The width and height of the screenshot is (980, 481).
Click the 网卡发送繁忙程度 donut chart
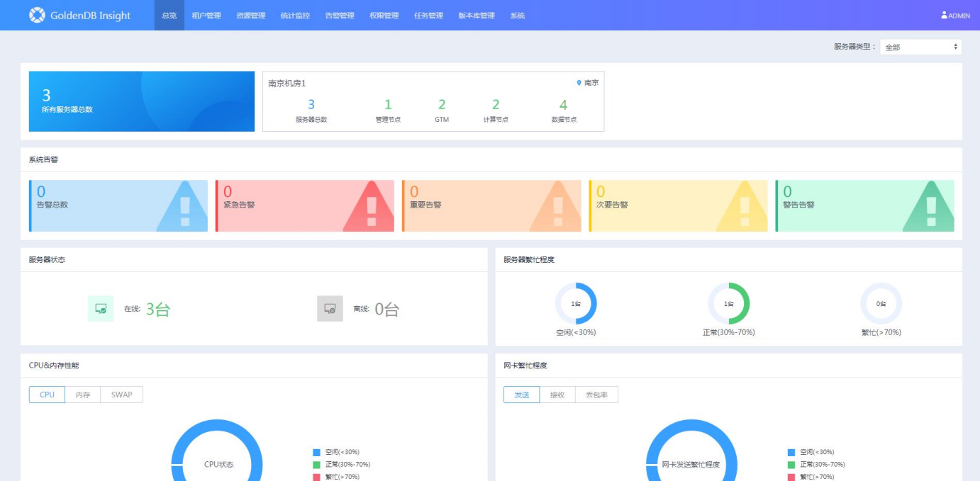(x=691, y=451)
